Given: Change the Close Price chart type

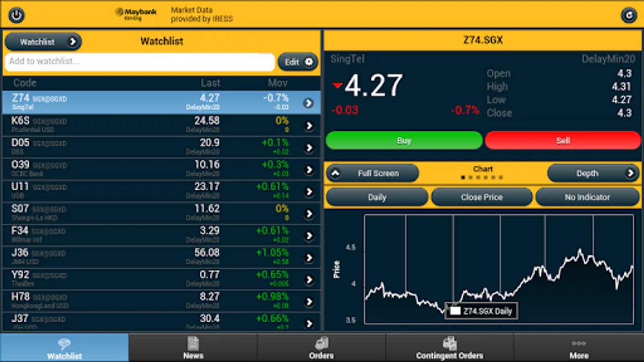Looking at the screenshot, I should (x=482, y=197).
